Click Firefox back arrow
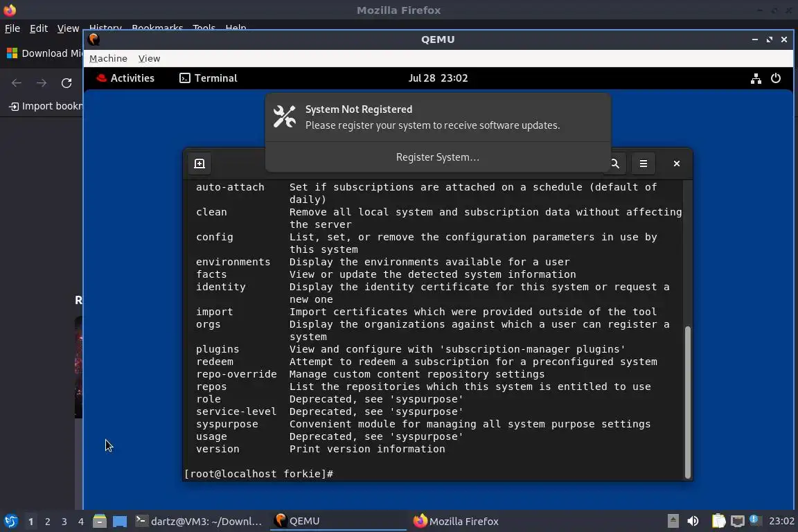798x532 pixels. pos(17,83)
